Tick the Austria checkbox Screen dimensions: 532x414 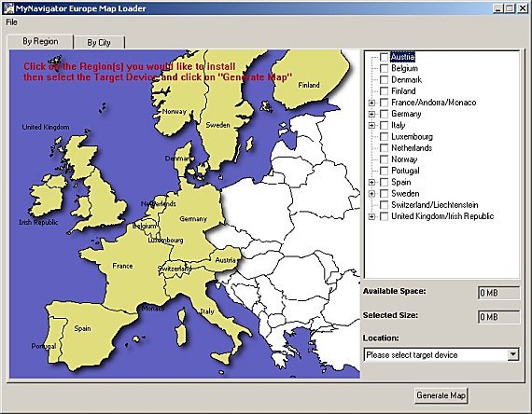pyautogui.click(x=384, y=57)
